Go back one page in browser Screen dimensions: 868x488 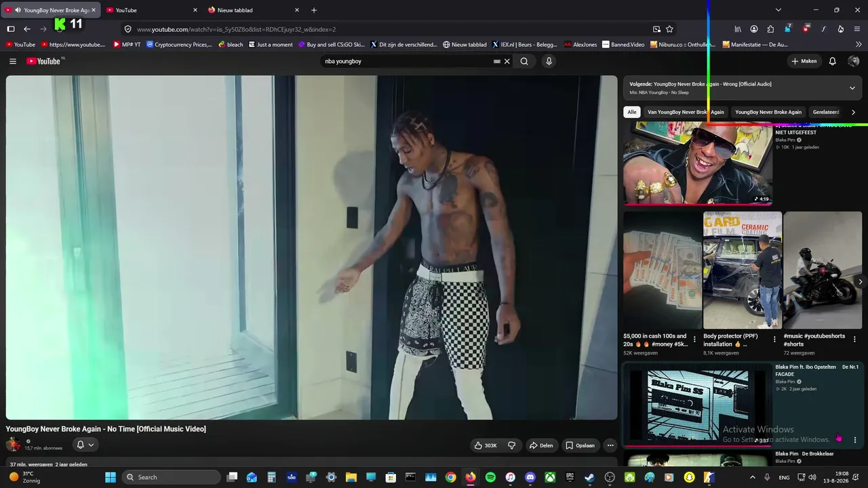[x=27, y=29]
